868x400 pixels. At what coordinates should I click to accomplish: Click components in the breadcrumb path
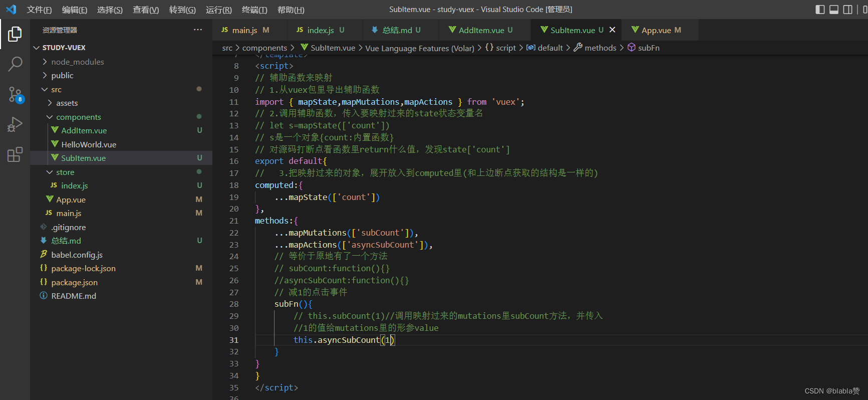pyautogui.click(x=264, y=48)
